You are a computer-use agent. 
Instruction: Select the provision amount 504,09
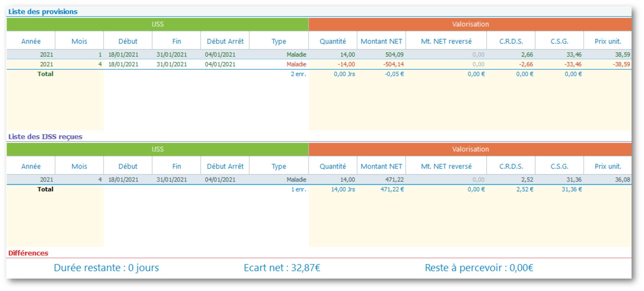tap(394, 55)
